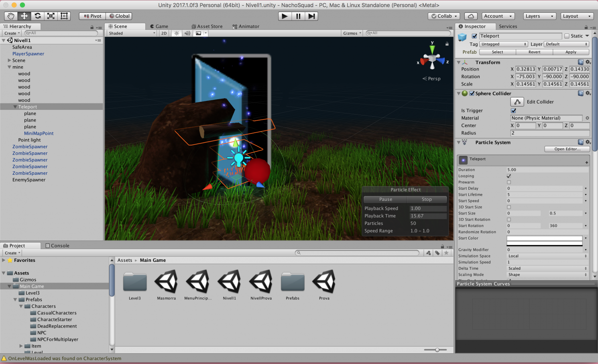Open the Tag dropdown showing Untagged
598x364 pixels.
click(503, 44)
